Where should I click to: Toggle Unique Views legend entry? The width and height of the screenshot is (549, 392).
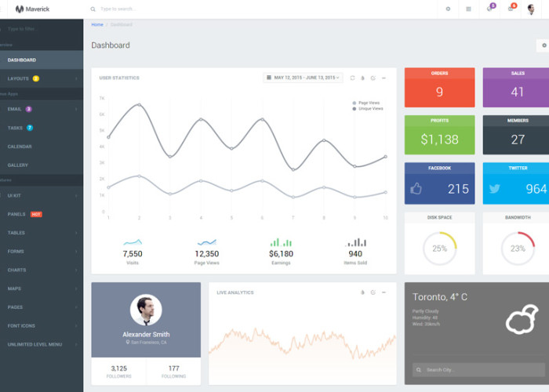point(368,109)
